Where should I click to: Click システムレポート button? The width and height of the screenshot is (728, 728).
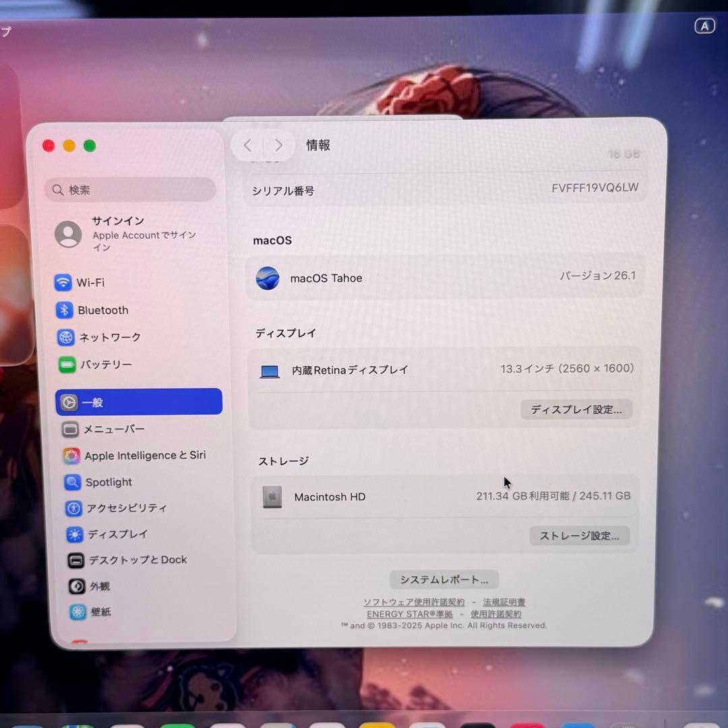click(444, 579)
